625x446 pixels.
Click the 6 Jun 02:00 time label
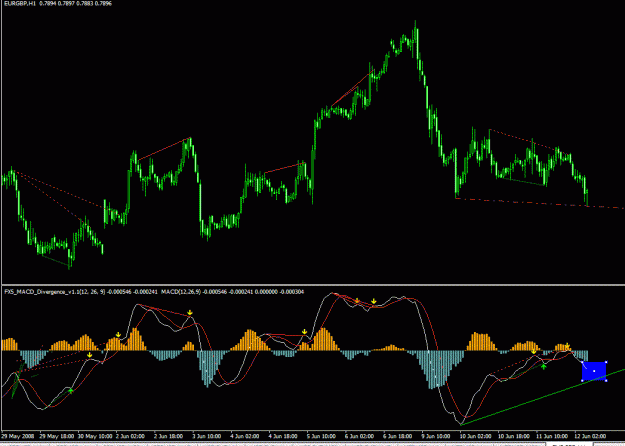click(360, 436)
